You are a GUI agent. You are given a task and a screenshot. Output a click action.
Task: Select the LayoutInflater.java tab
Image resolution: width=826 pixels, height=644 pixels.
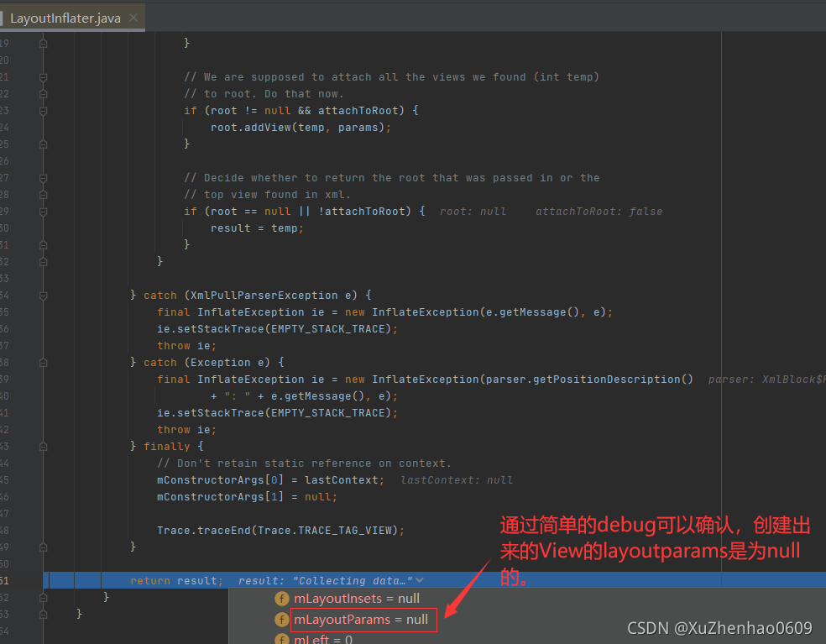pyautogui.click(x=65, y=18)
